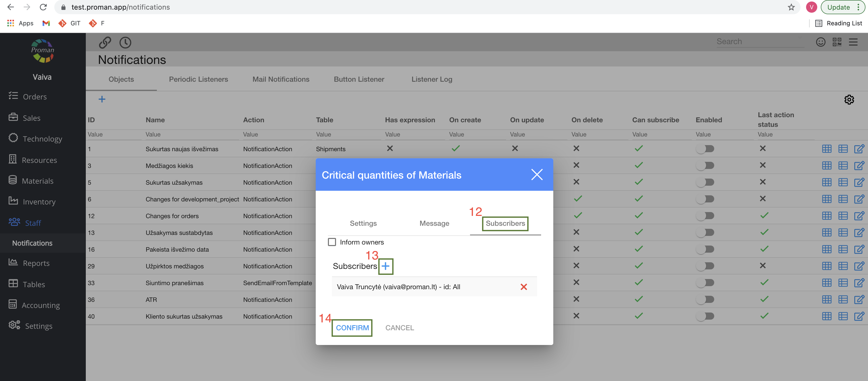The image size is (868, 381).
Task: Click the QR code icon
Action: [837, 42]
